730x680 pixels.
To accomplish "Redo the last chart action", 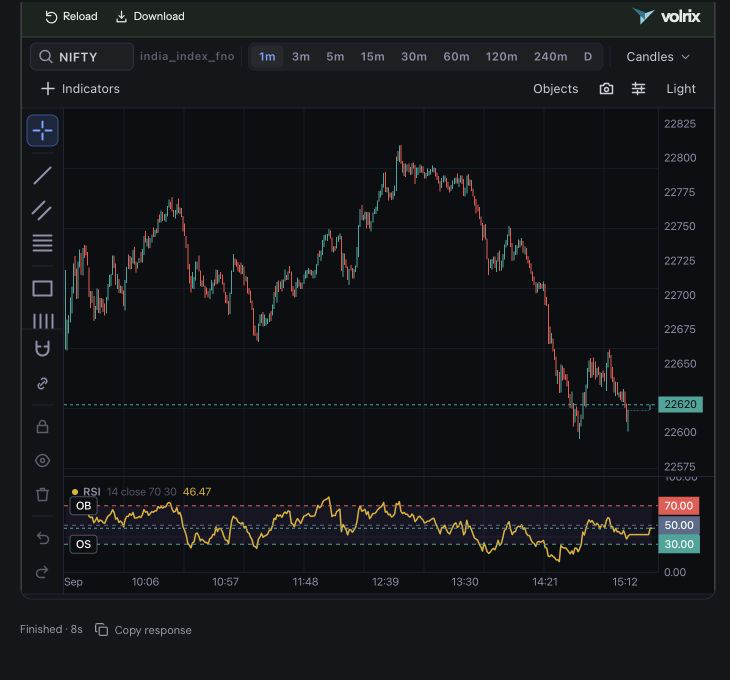I will pyautogui.click(x=42, y=572).
